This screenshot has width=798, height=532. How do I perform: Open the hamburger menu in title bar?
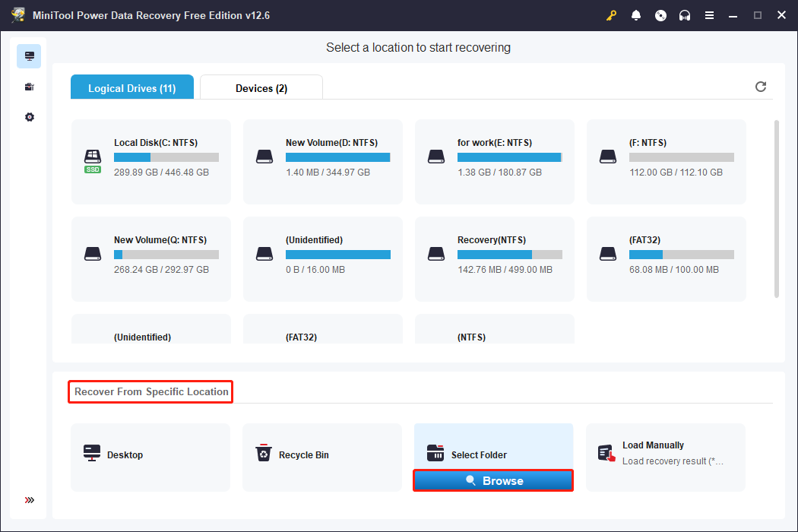(709, 15)
